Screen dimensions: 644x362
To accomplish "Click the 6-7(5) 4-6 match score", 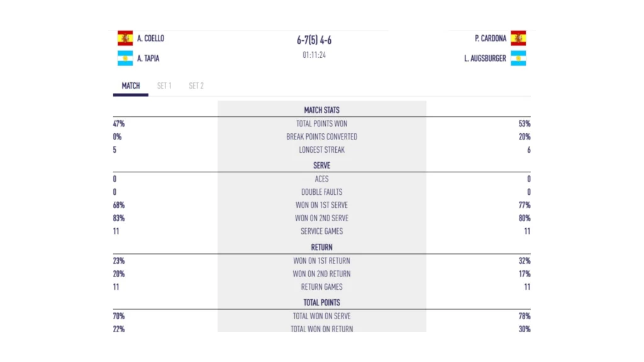I will [x=314, y=40].
